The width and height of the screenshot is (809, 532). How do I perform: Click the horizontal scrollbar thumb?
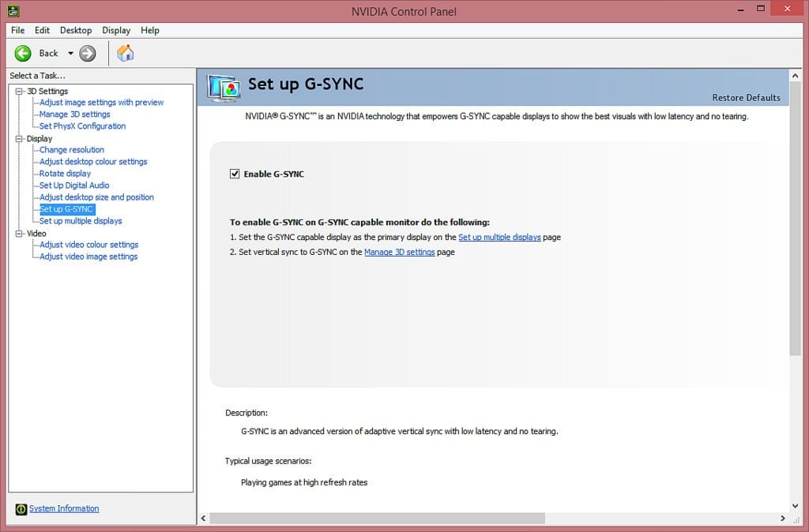[x=377, y=518]
